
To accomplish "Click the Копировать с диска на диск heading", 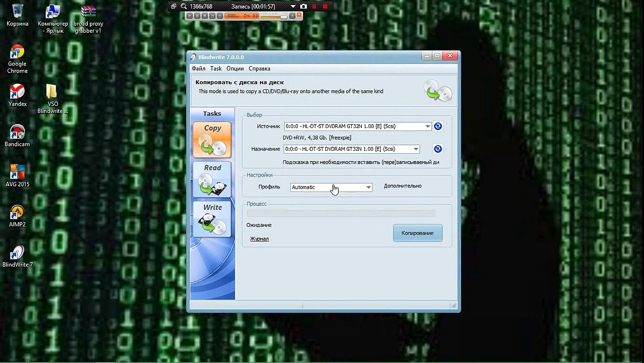I will point(240,82).
